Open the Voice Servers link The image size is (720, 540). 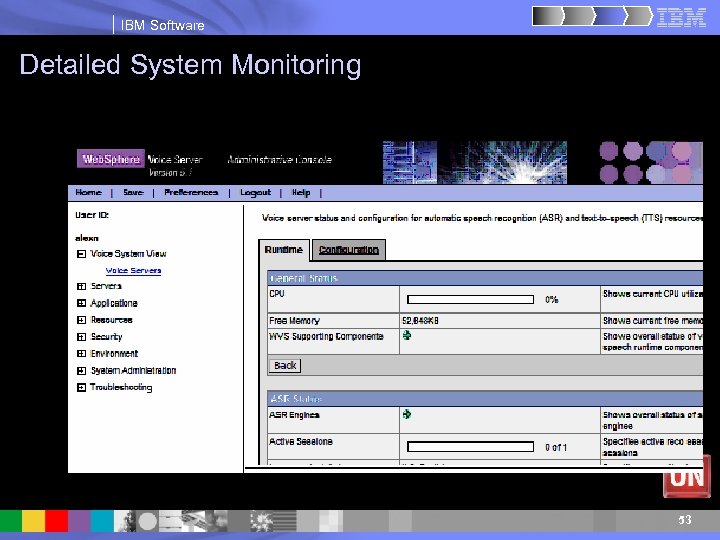(x=133, y=270)
